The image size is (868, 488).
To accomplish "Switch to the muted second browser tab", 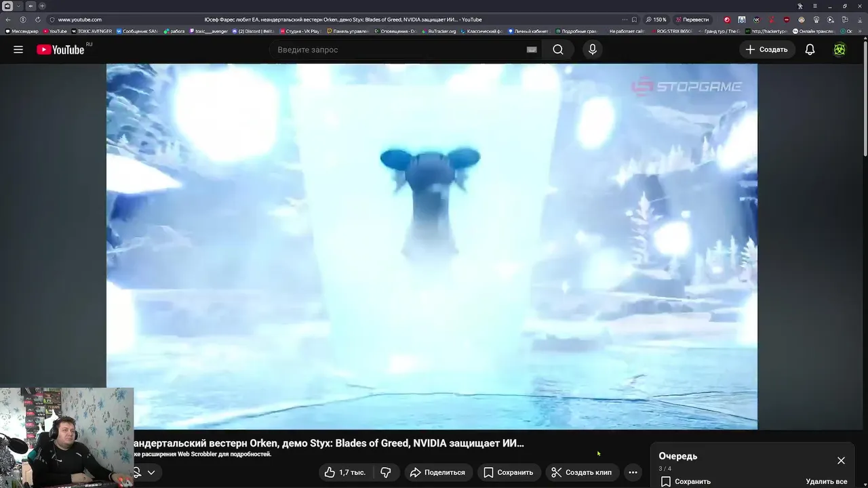I will pos(31,6).
